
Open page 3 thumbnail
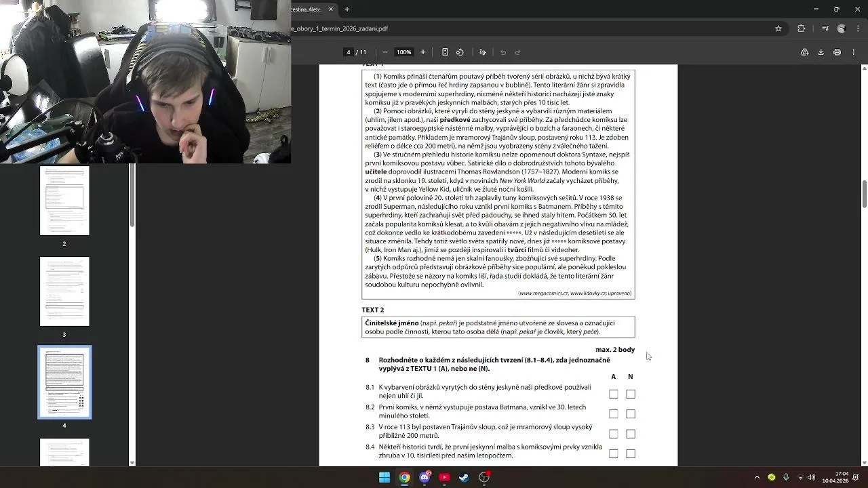64,291
